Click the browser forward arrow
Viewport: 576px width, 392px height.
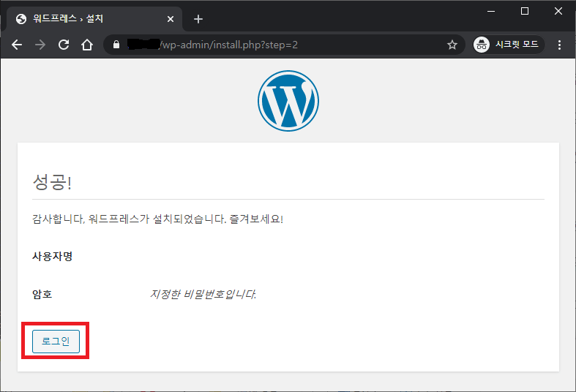(x=40, y=45)
